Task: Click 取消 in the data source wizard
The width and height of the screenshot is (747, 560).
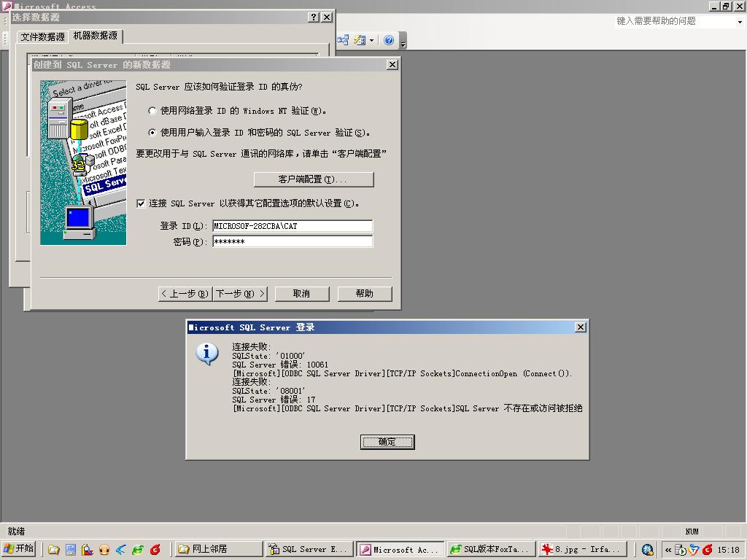Action: pyautogui.click(x=302, y=294)
